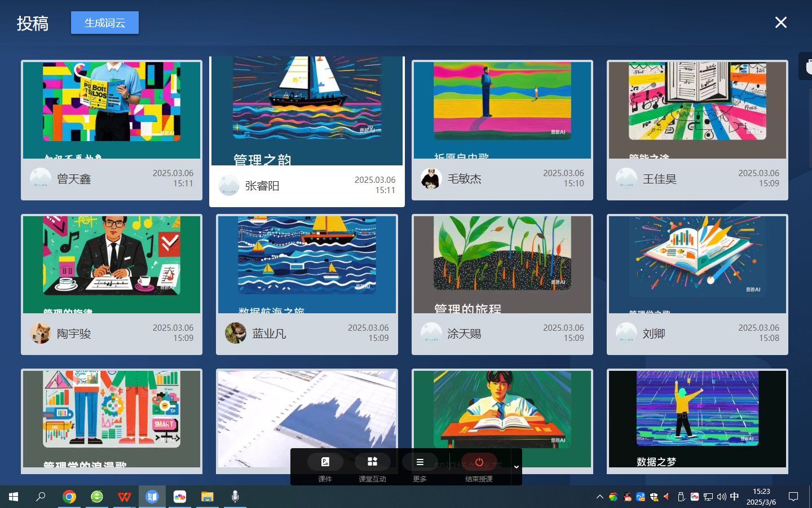Viewport: 812px width, 508px height.
Task: Select 涂天赐's 管理的旅程 submission
Action: coord(502,264)
